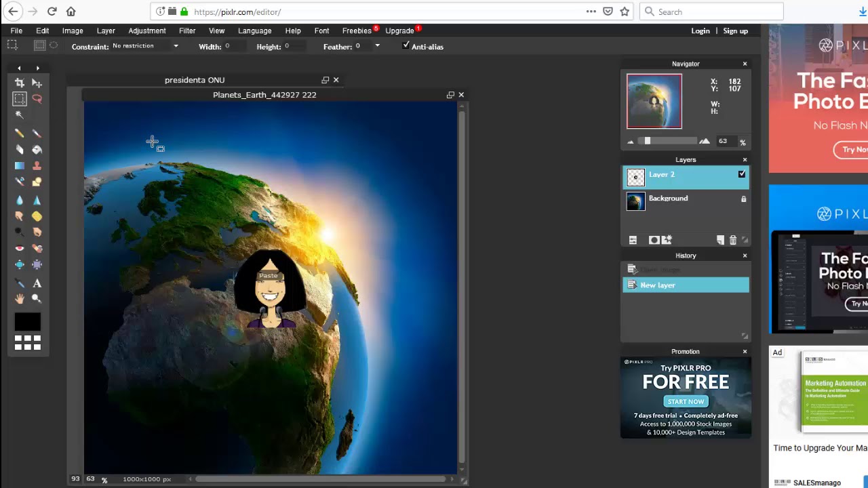Click the browser Reload button
The height and width of the screenshot is (488, 868).
tap(52, 12)
